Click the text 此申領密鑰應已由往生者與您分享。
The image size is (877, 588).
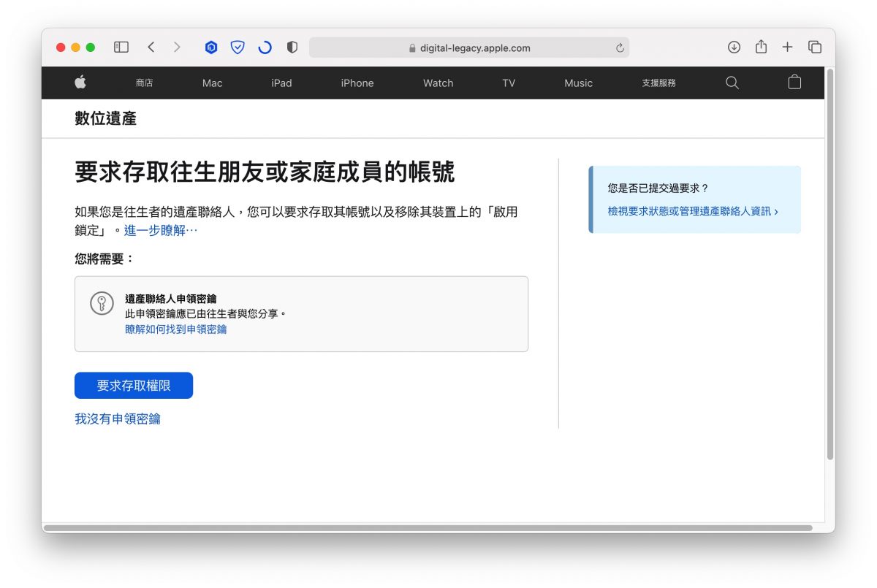207,313
